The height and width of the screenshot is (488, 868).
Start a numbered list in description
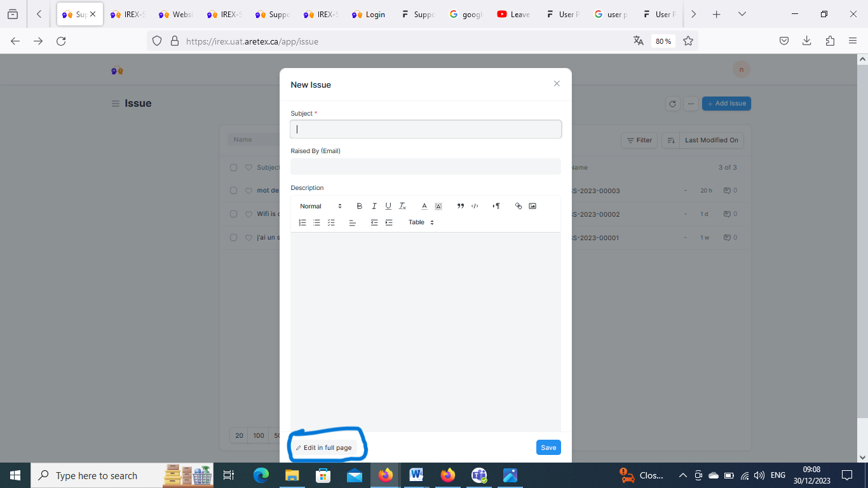302,222
